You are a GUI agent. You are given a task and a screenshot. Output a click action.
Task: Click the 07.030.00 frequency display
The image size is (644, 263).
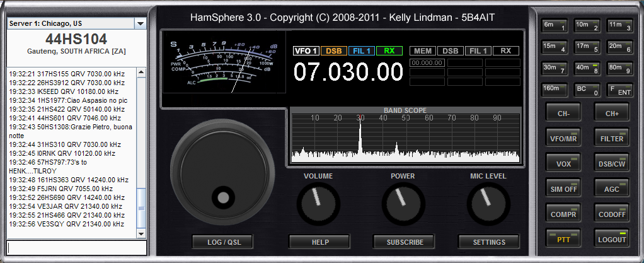coord(348,72)
